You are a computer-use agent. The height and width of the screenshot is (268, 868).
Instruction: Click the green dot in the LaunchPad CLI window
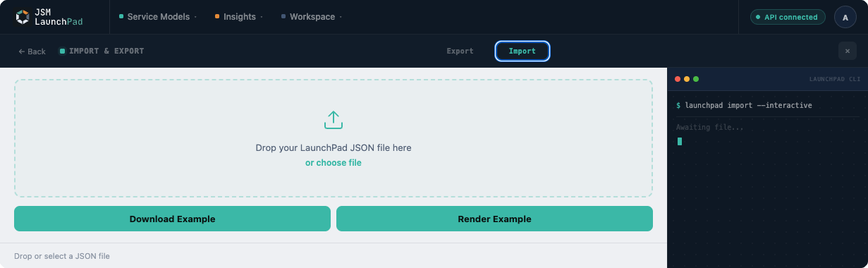[x=696, y=79]
